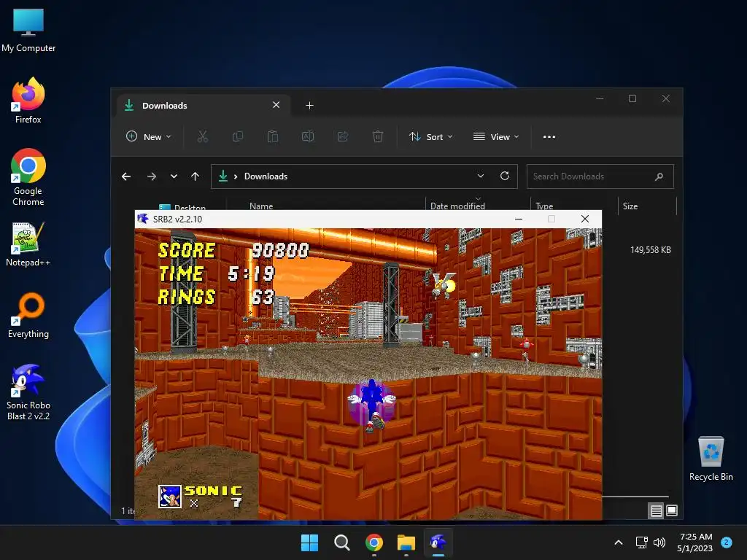Open notification center badge
Image resolution: width=747 pixels, height=560 pixels.
tap(727, 542)
